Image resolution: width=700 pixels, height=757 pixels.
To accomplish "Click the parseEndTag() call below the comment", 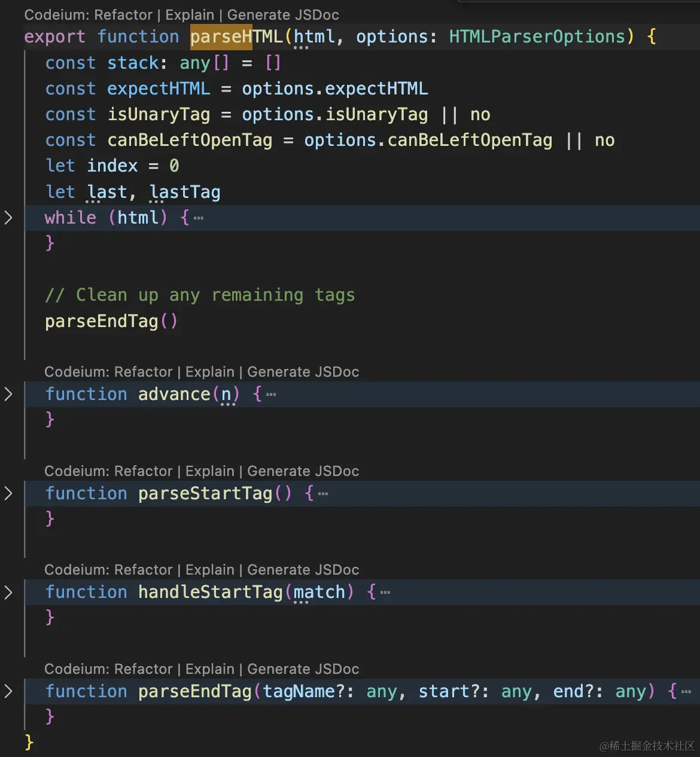I will (112, 321).
